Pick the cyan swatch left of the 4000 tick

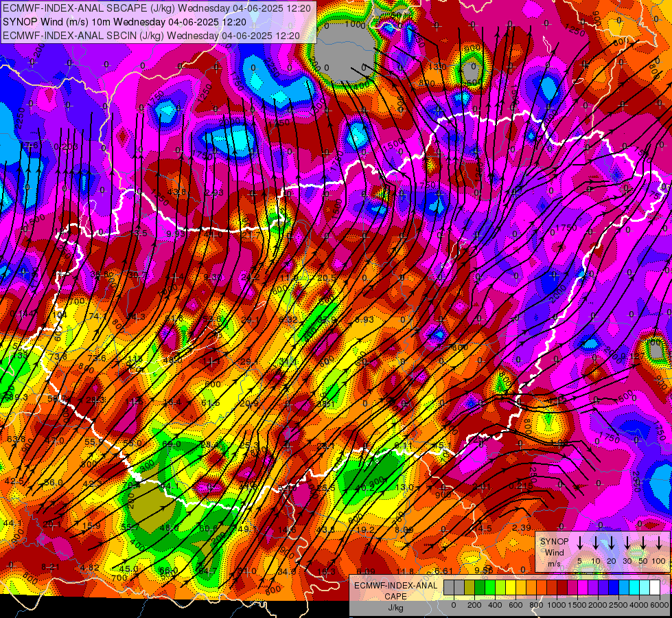pyautogui.click(x=634, y=587)
